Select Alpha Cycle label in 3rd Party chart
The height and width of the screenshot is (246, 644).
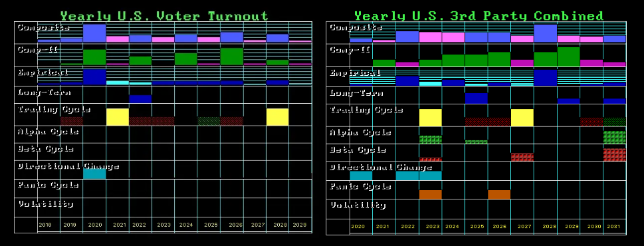[361, 133]
